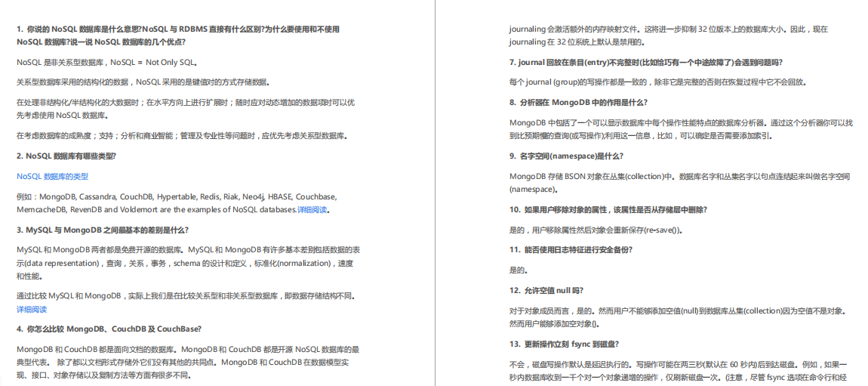The image size is (868, 386).
Task: Select heading '3. MySQL 与 MongoDB 之间最基本的差别是什么?'
Action: 103,230
